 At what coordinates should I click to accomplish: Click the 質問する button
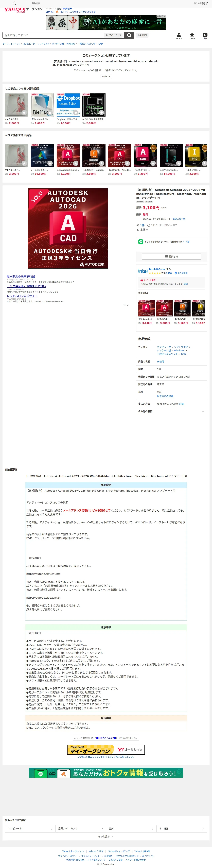171,257
